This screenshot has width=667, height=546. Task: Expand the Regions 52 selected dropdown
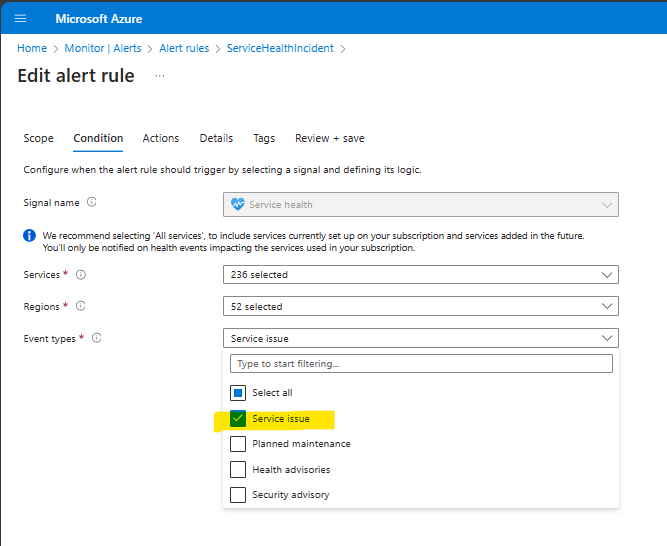click(421, 306)
